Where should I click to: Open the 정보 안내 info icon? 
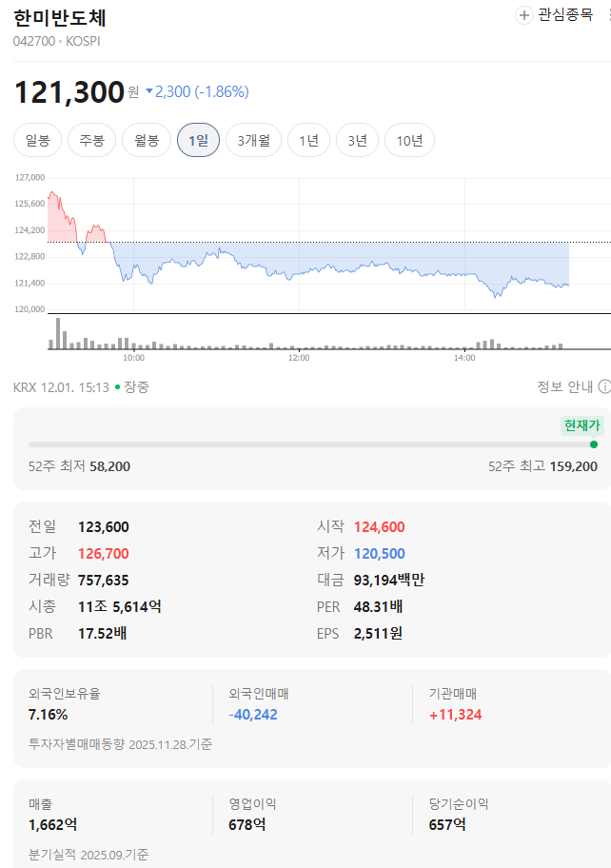coord(605,386)
